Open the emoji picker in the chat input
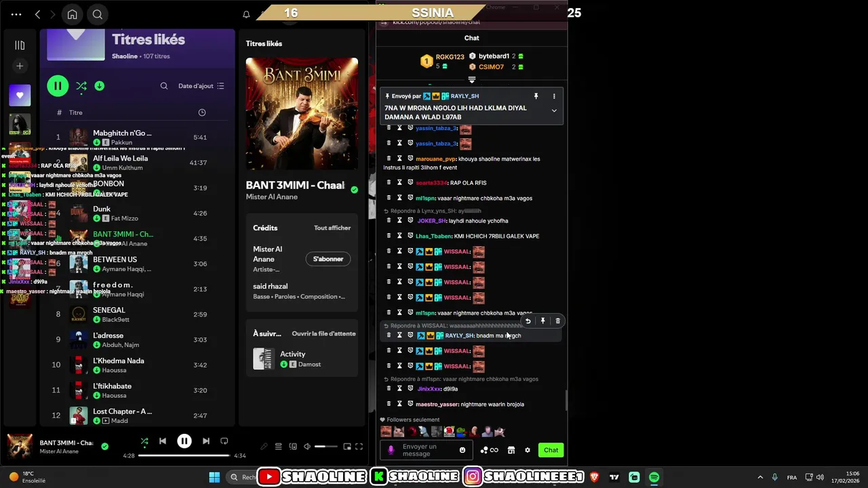This screenshot has width=868, height=488. coord(462,450)
